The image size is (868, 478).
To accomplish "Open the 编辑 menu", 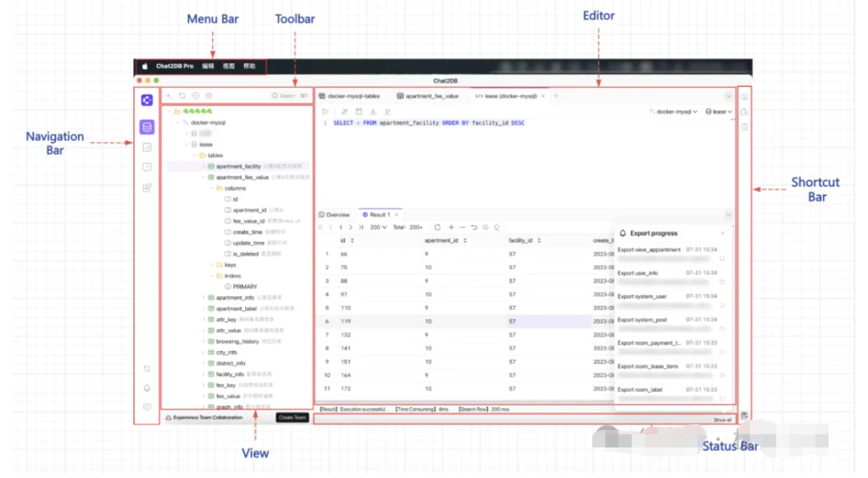I will (x=208, y=66).
